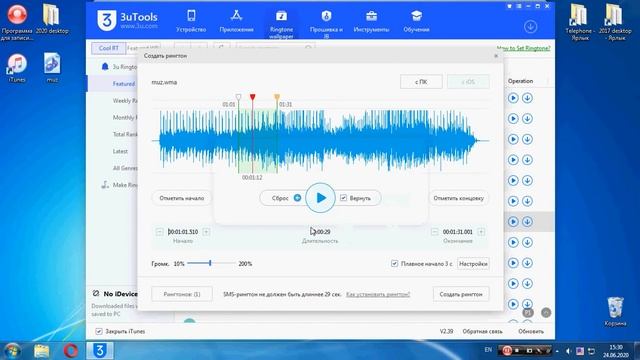Open 2017 desktop - Ярлык folder
Screen dimensions: 640x360
[614, 22]
